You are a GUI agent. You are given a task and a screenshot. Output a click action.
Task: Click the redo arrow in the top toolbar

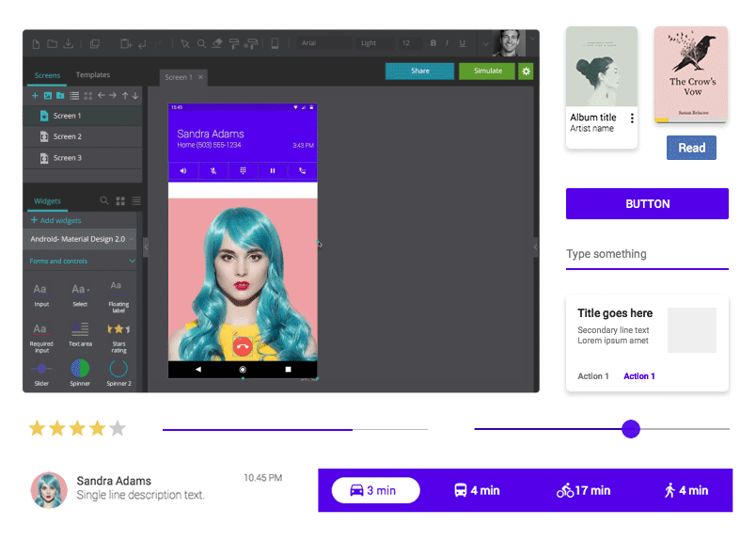click(159, 44)
